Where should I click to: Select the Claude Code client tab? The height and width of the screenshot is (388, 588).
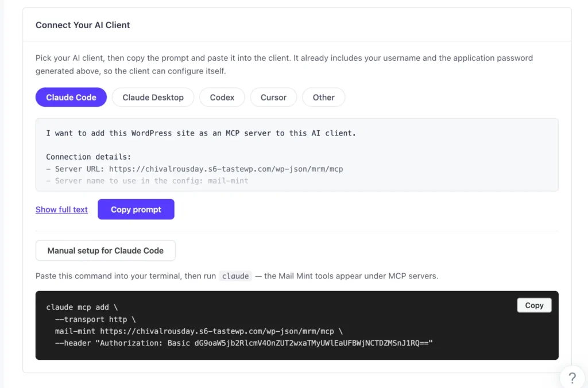click(x=71, y=97)
